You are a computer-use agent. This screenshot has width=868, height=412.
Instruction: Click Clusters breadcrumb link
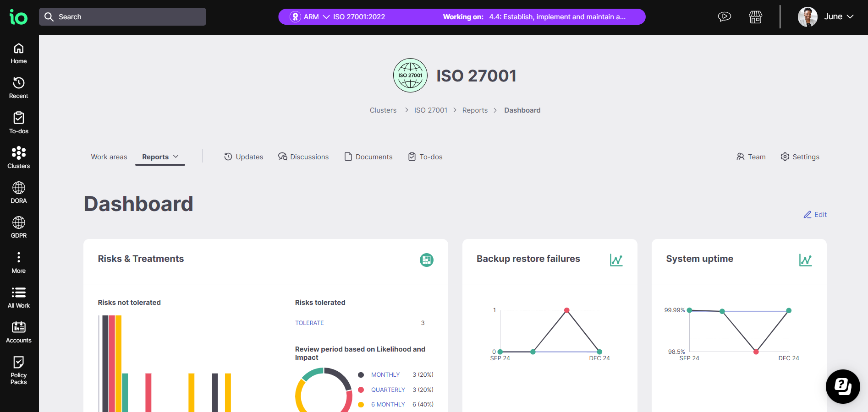coord(383,110)
